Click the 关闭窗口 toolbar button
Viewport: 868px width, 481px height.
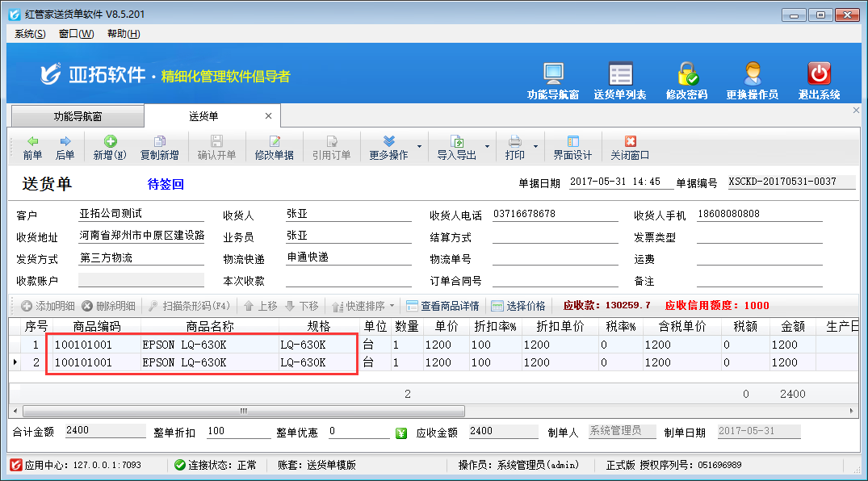click(x=630, y=148)
